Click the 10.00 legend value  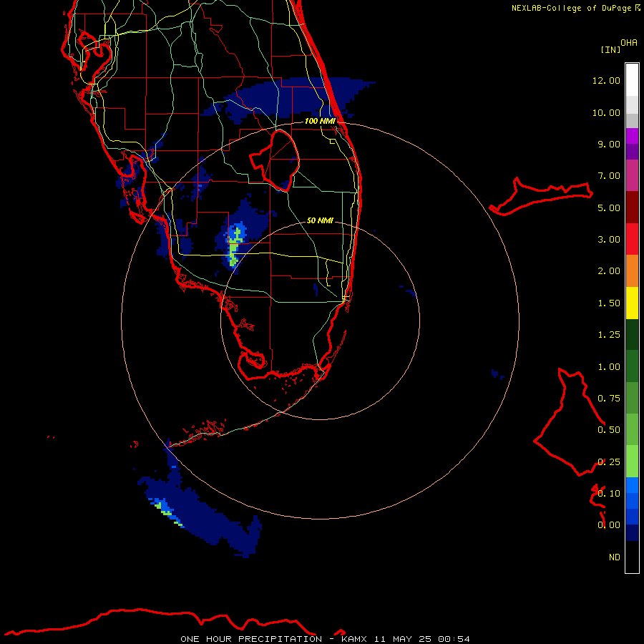coord(606,112)
